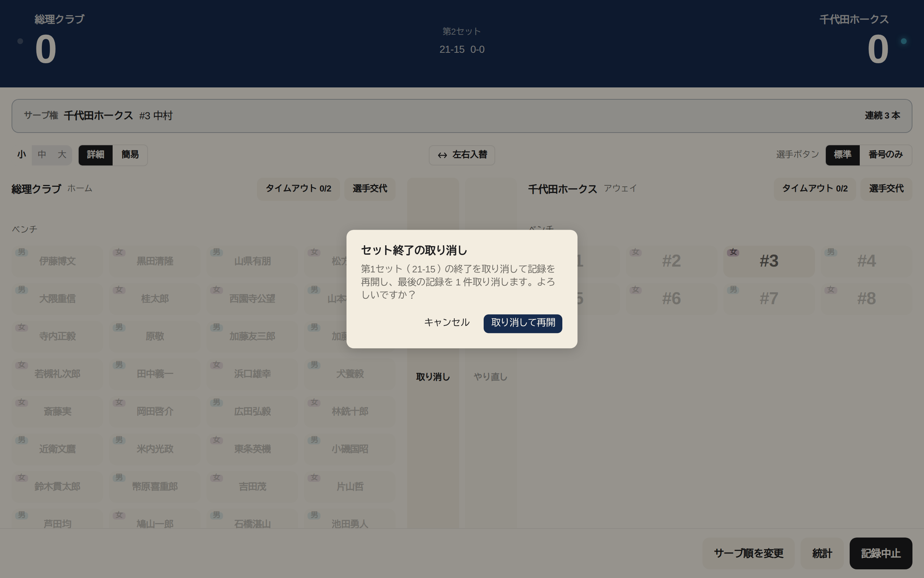924x578 pixels.
Task: Select bench player 広田弘毅
Action: click(x=252, y=411)
